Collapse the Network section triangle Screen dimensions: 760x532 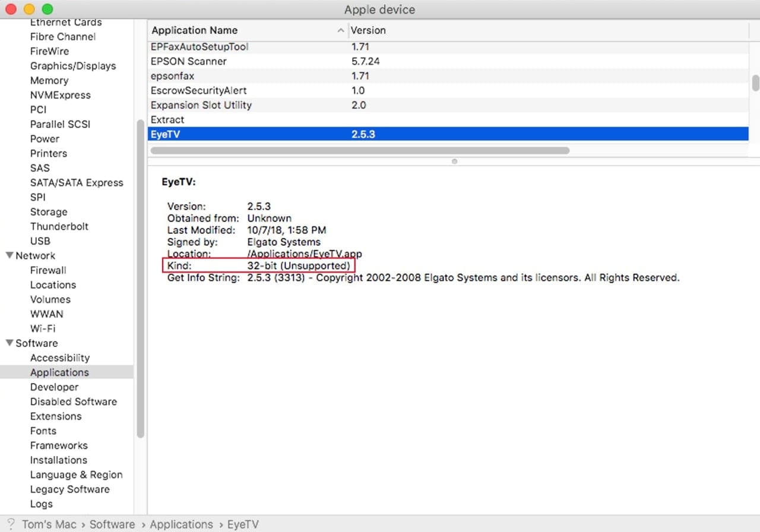click(x=9, y=255)
